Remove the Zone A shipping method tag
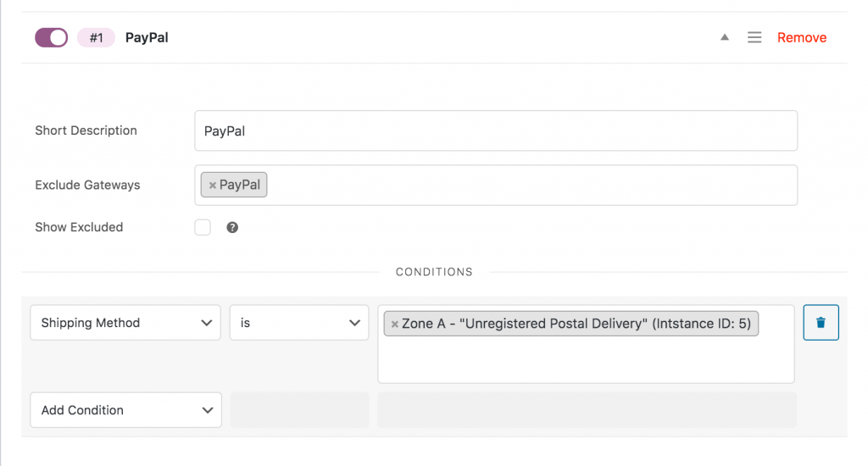Image resolution: width=868 pixels, height=466 pixels. [x=395, y=325]
